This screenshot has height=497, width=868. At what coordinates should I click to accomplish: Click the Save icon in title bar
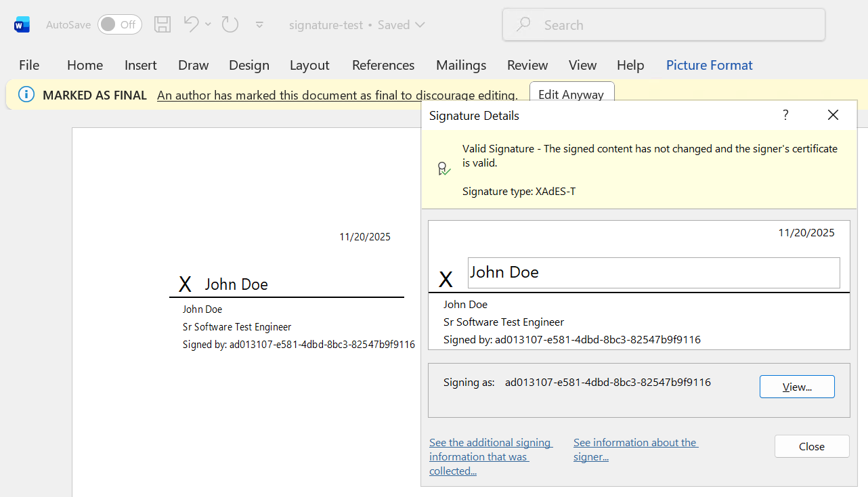pos(162,25)
